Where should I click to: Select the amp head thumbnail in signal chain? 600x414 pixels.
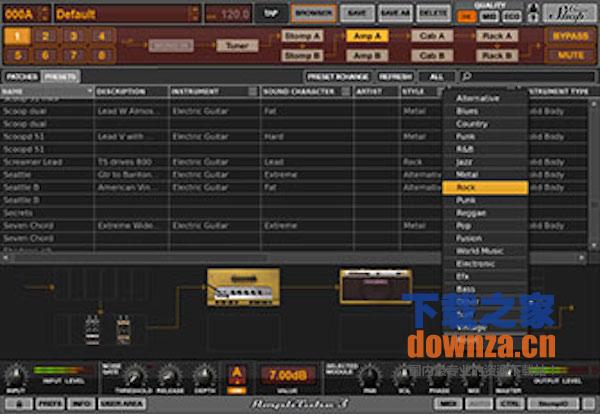(243, 287)
